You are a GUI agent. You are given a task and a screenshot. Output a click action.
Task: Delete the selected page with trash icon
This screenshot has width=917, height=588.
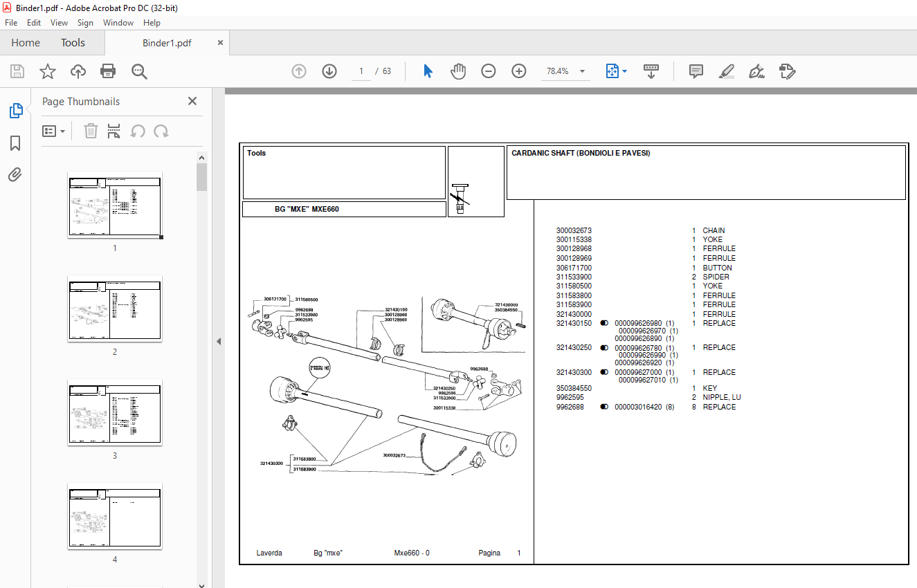click(91, 131)
